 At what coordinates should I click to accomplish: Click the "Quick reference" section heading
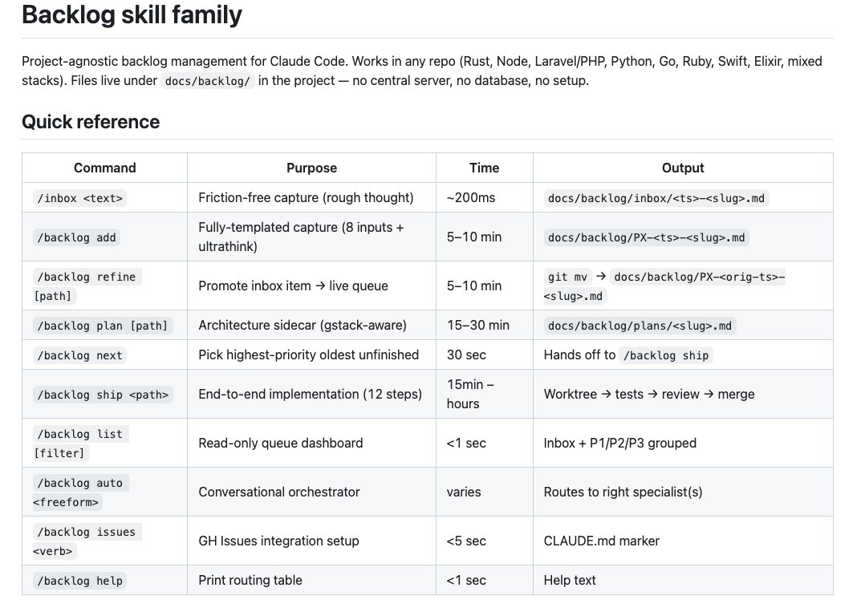[x=91, y=122]
